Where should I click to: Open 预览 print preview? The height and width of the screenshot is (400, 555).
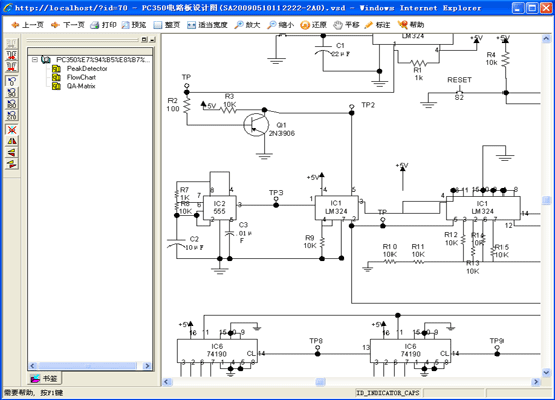pyautogui.click(x=134, y=25)
